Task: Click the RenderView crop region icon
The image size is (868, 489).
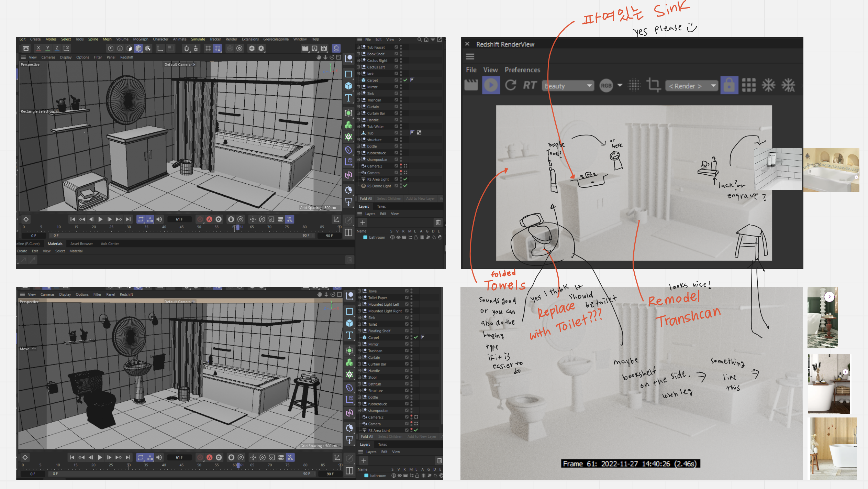Action: coord(654,86)
